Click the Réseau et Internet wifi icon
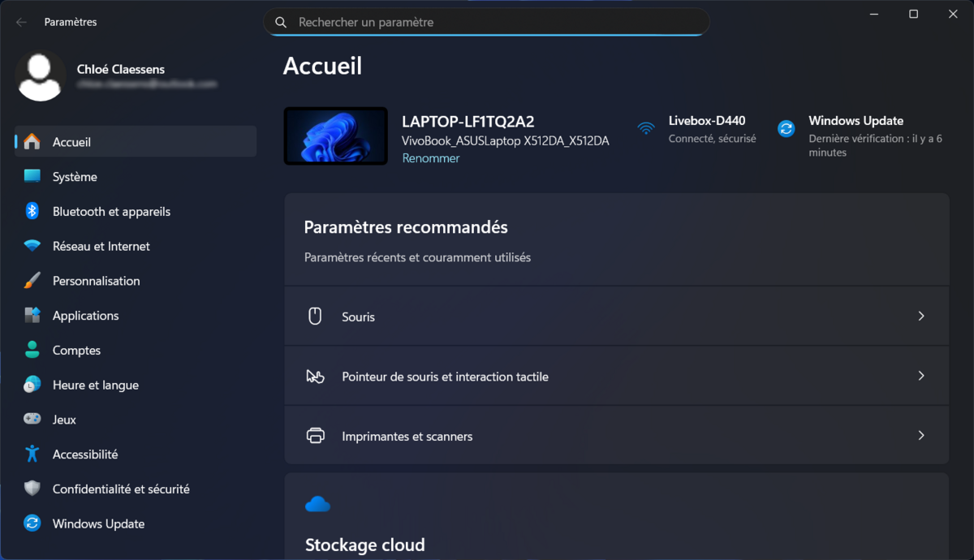The height and width of the screenshot is (560, 974). point(32,246)
